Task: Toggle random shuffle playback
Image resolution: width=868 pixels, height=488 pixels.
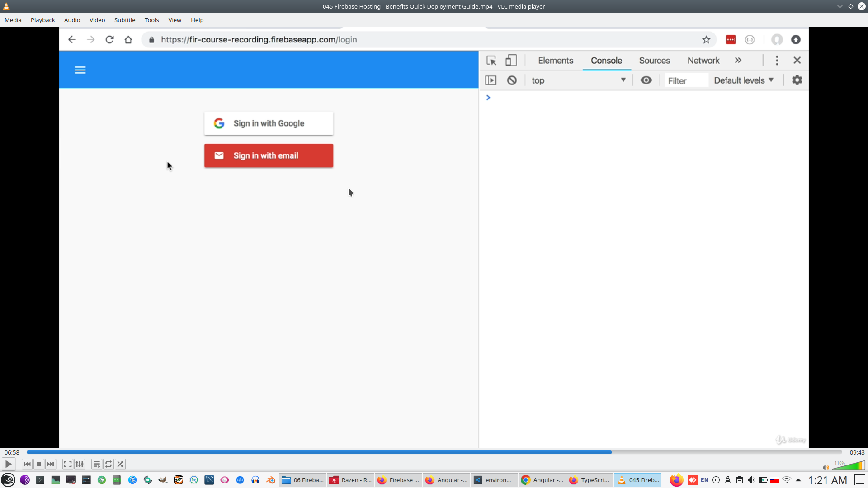Action: pyautogui.click(x=120, y=464)
